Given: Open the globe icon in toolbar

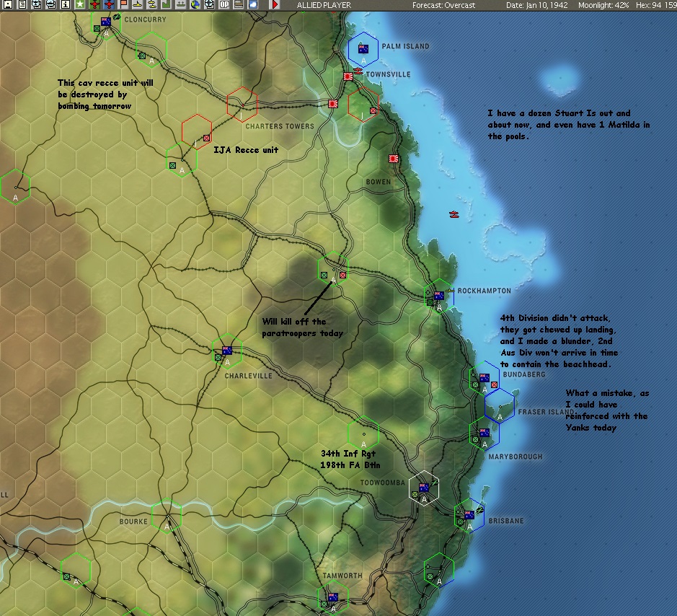Looking at the screenshot, I should [x=195, y=5].
